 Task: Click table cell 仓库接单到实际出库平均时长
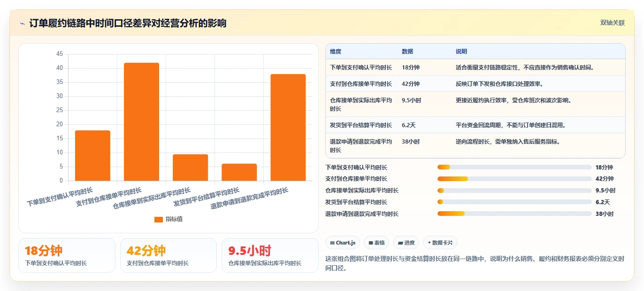tap(361, 104)
